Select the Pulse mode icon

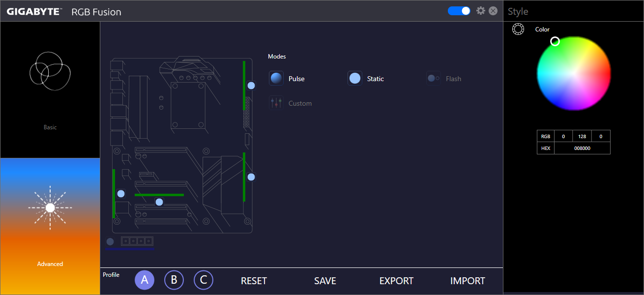[277, 79]
